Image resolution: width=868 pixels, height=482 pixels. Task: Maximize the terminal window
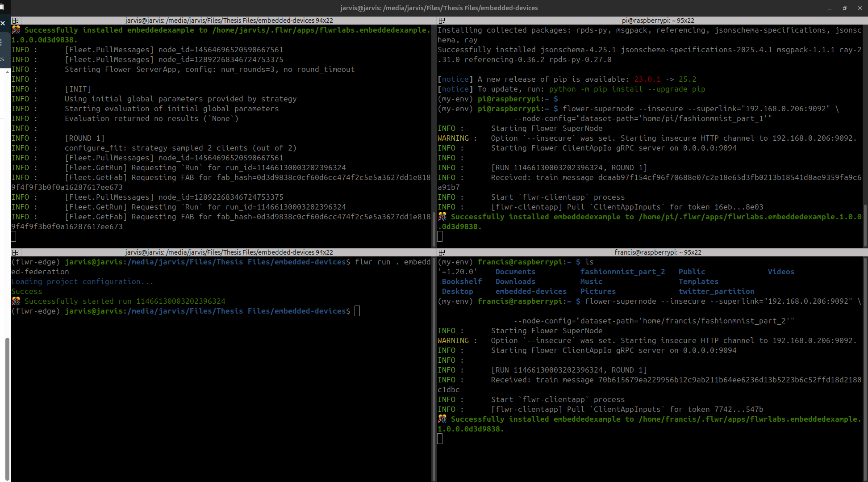(x=844, y=8)
